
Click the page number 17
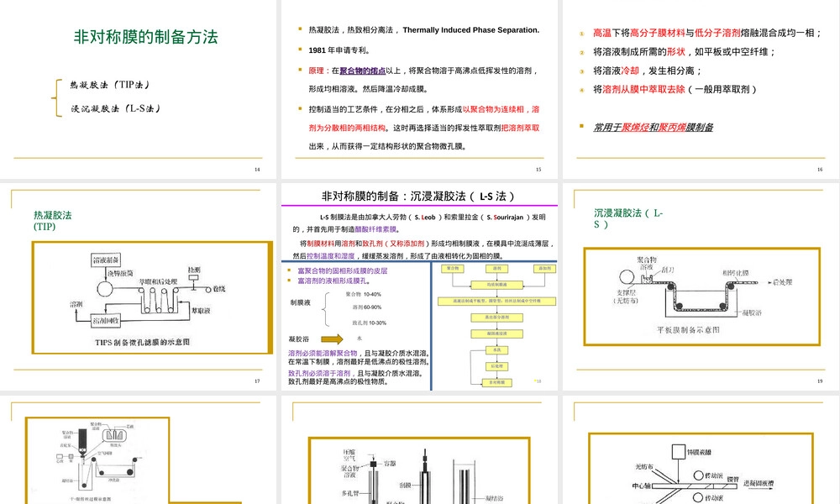point(257,381)
